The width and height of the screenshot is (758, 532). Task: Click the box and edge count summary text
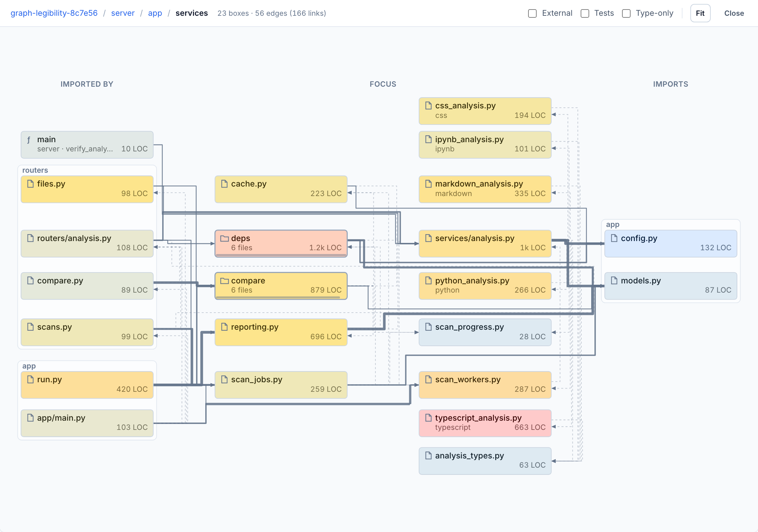pos(271,13)
